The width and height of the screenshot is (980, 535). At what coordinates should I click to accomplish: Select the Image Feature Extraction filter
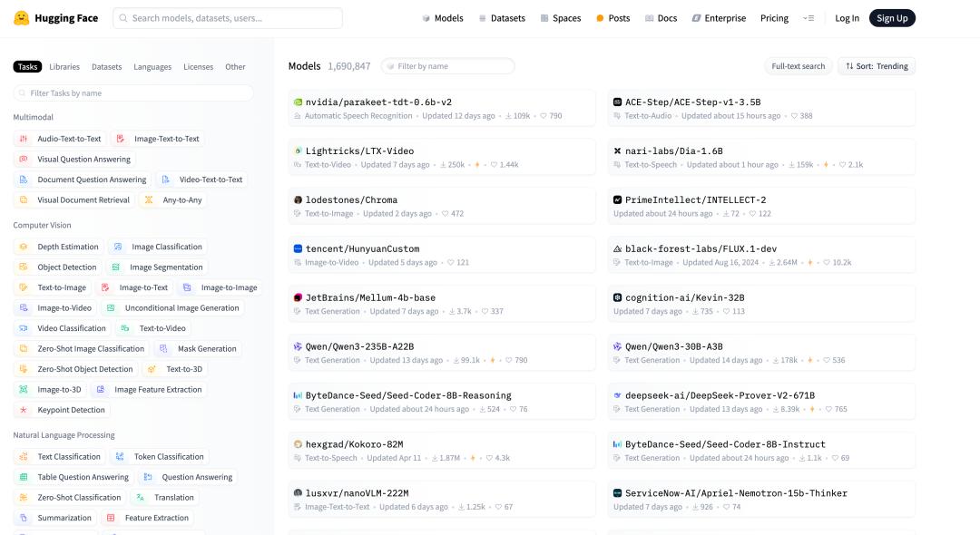[149, 390]
